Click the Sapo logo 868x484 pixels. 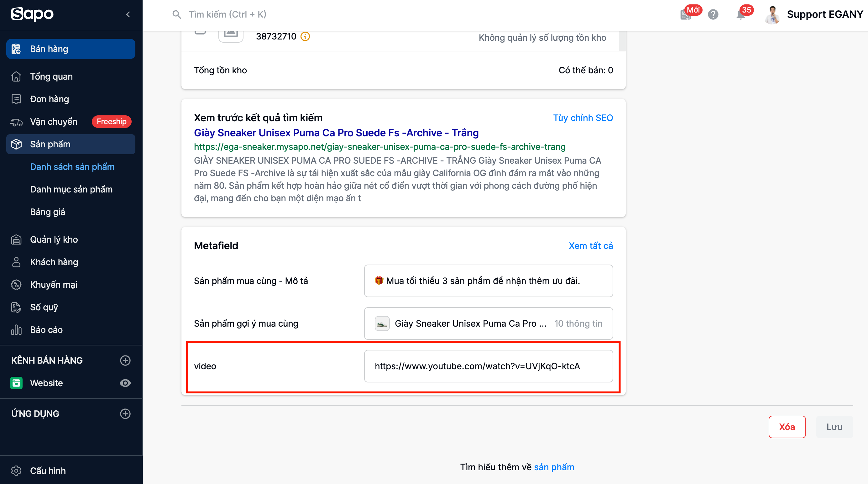pos(32,14)
